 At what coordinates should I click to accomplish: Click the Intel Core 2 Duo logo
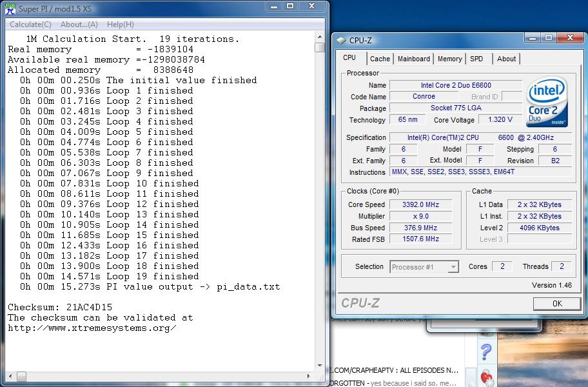pyautogui.click(x=547, y=102)
